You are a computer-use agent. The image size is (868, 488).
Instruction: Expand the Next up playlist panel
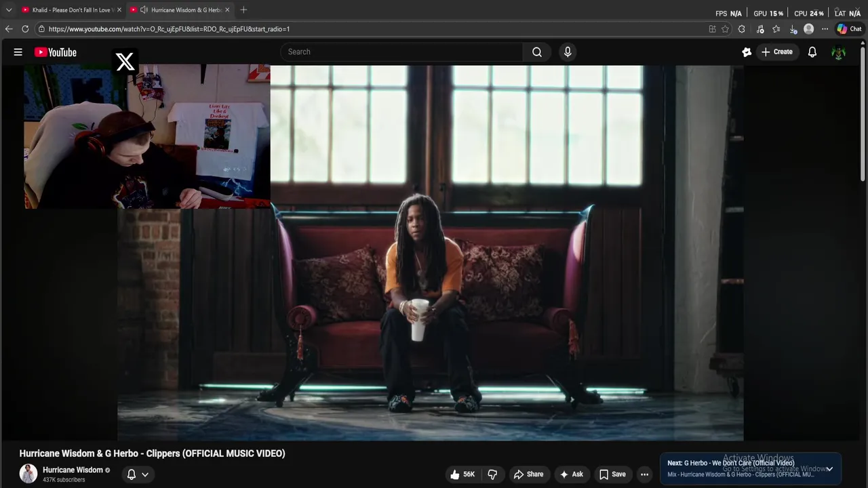pos(829,469)
